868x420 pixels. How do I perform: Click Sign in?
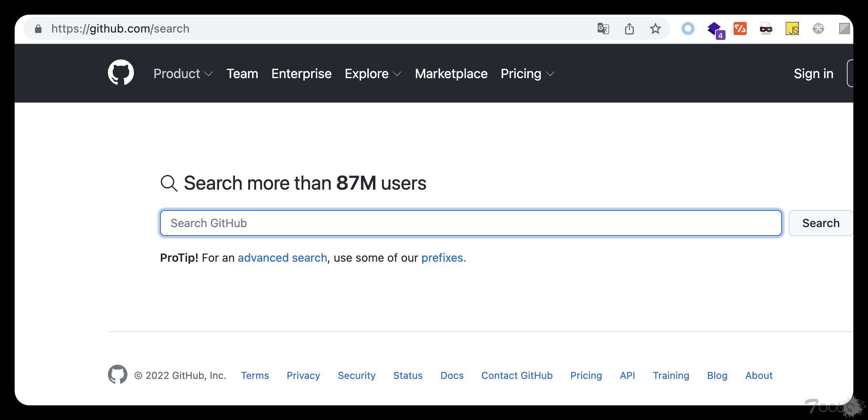(813, 74)
